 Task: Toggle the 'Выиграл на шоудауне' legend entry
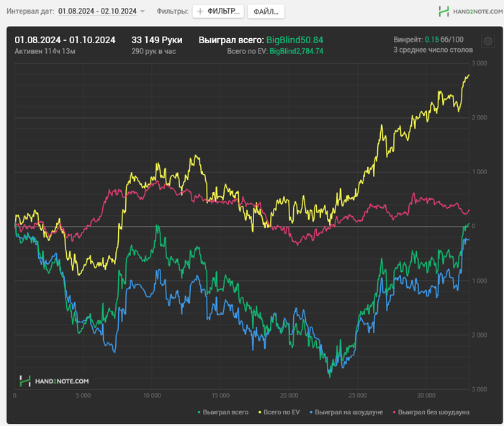[346, 412]
